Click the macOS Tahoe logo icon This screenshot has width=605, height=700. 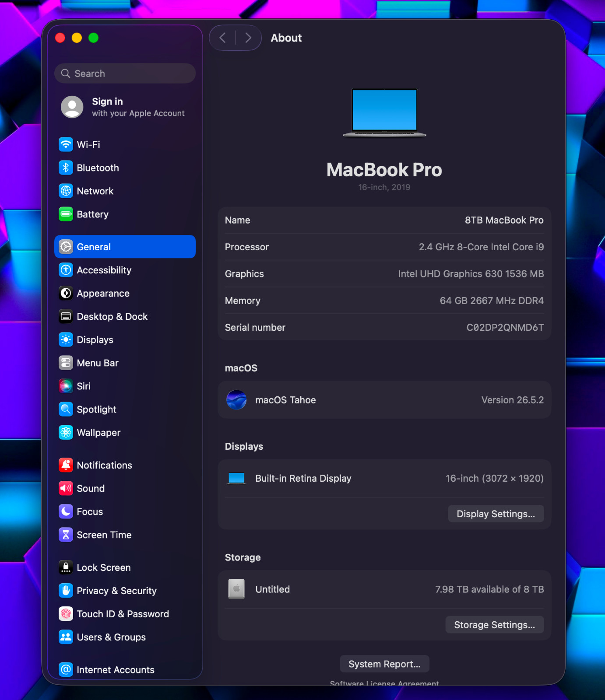236,400
